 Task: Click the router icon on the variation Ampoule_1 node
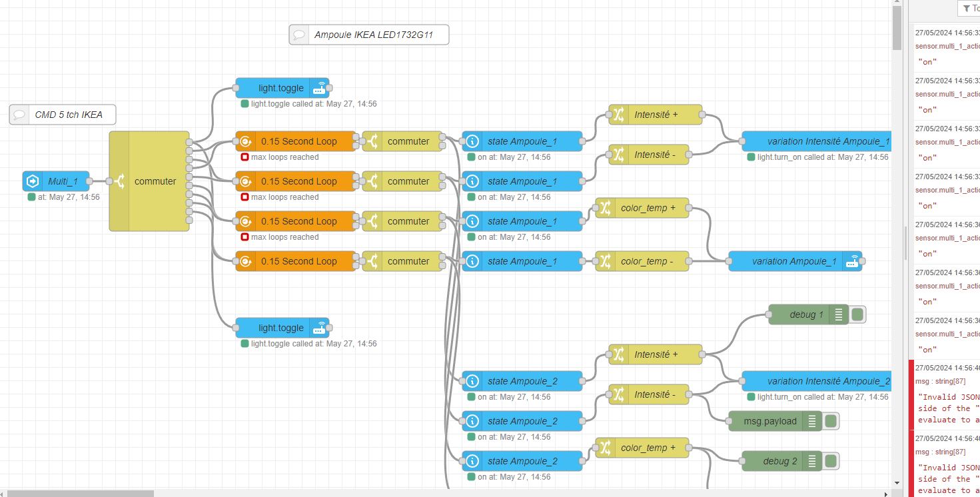(x=852, y=261)
